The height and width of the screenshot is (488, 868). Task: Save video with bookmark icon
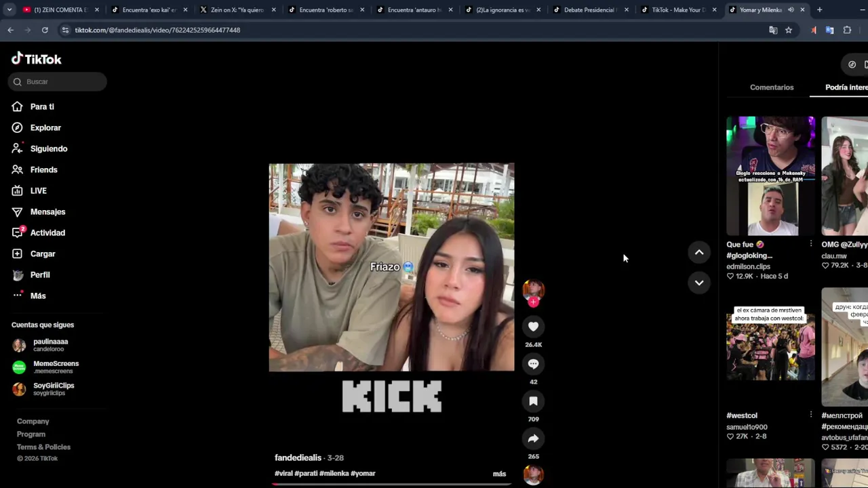pyautogui.click(x=533, y=401)
